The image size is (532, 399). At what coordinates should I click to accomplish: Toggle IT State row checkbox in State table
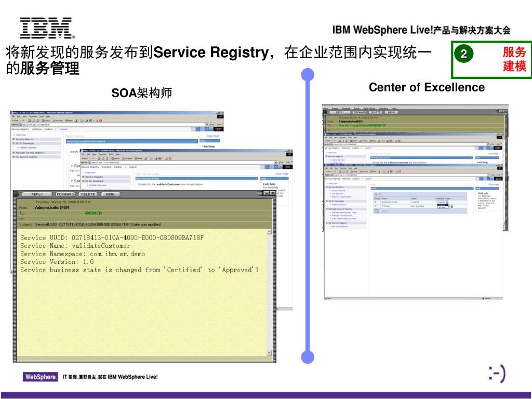(x=376, y=206)
